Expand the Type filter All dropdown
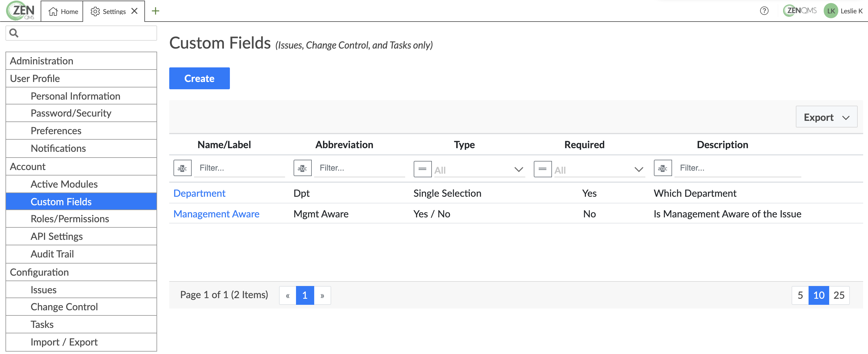The image size is (868, 354). tap(479, 170)
